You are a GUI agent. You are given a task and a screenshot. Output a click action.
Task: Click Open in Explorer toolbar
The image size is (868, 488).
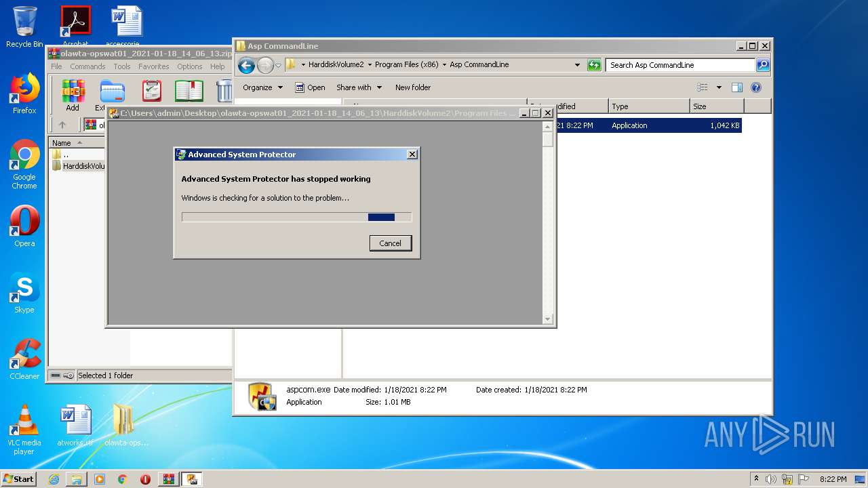pyautogui.click(x=310, y=87)
